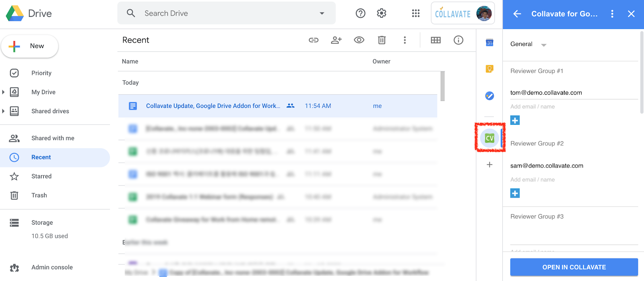
Task: Click the Google Drive logo
Action: pos(15,13)
